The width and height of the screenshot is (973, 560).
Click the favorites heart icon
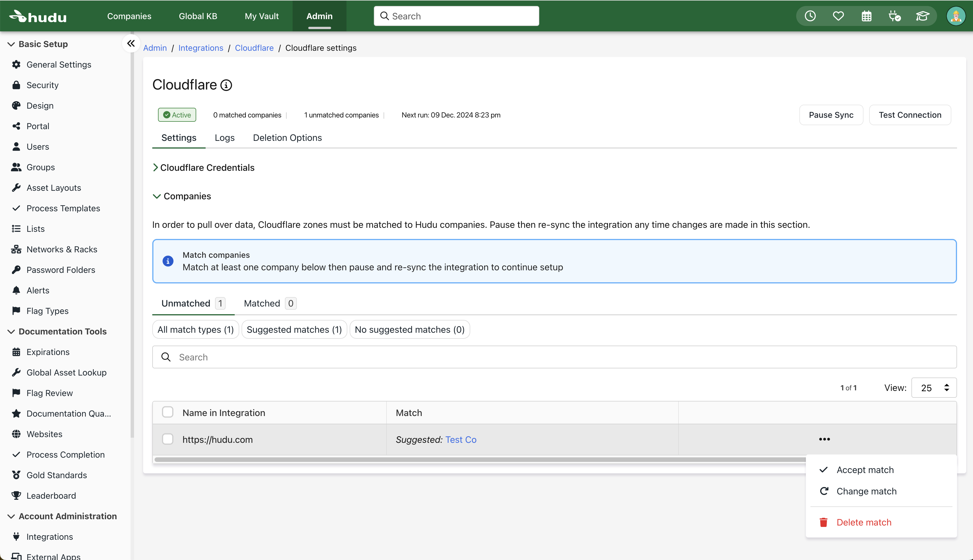(838, 16)
